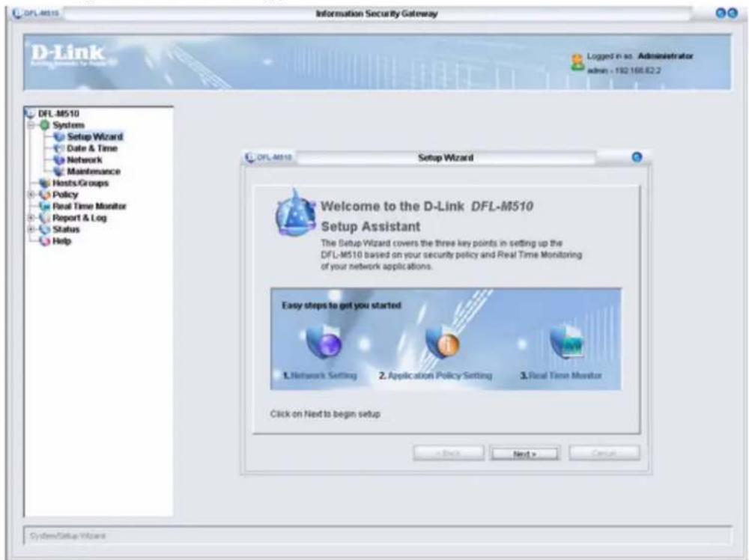Click the Application Policy Setting step icon
This screenshot has height=560, width=749.
click(443, 342)
